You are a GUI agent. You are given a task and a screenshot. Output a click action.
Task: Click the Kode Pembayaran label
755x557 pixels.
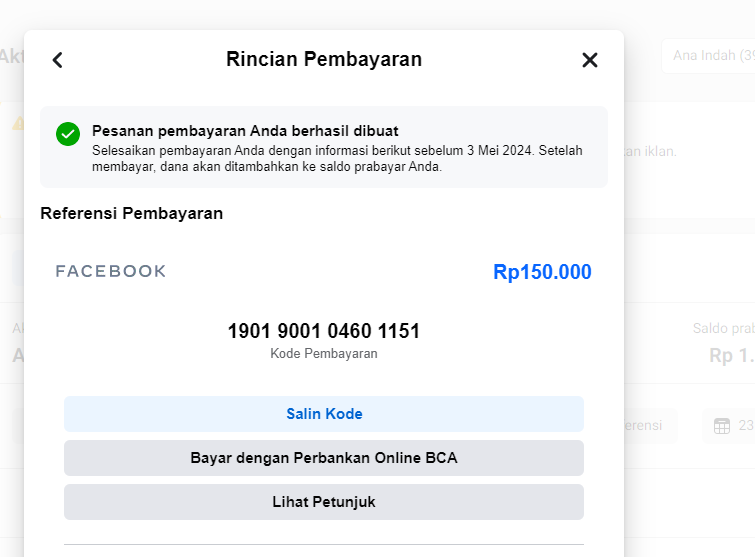point(324,354)
